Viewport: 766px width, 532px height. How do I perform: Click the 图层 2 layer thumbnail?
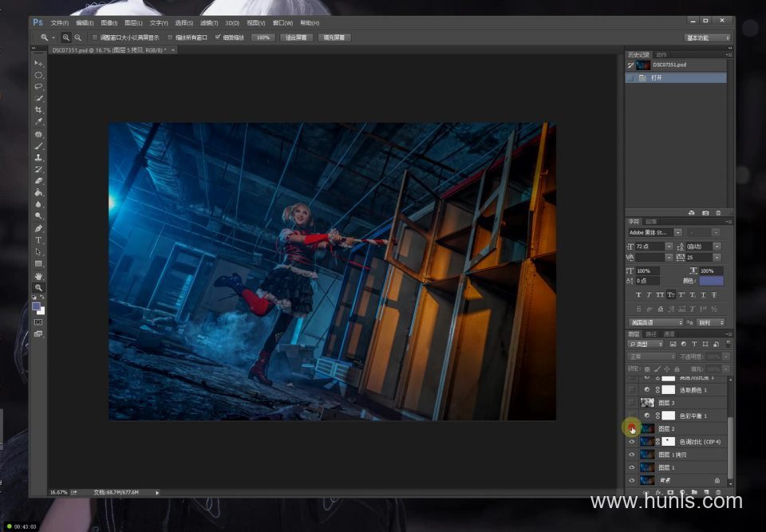tap(647, 428)
